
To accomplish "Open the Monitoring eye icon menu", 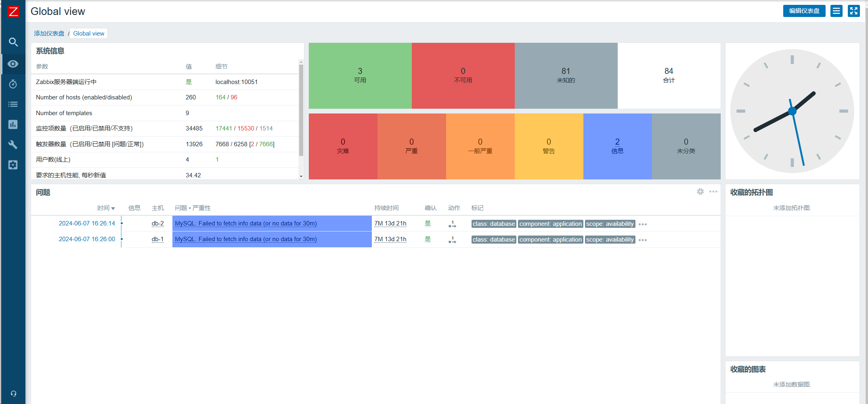I will [13, 64].
